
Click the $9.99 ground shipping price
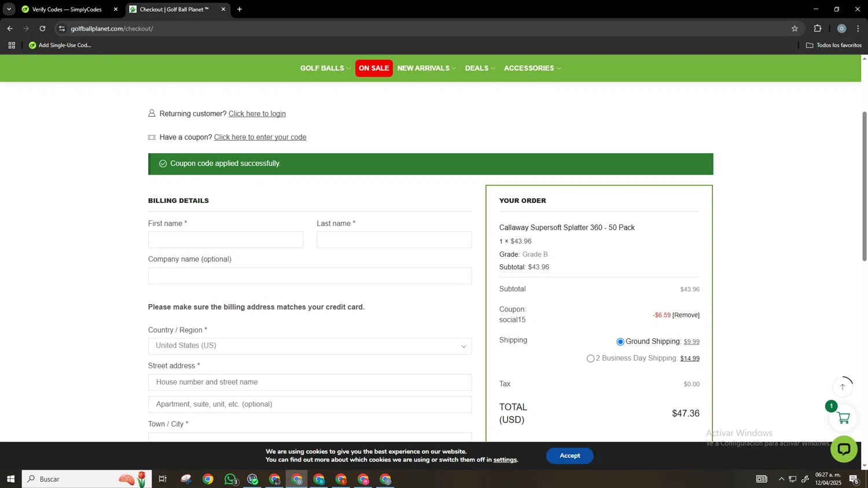[x=692, y=342]
